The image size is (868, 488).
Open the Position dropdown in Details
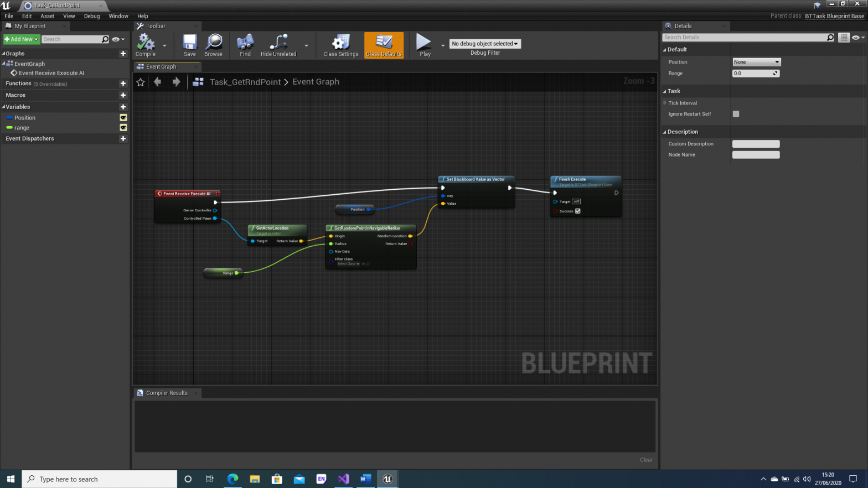click(x=756, y=62)
